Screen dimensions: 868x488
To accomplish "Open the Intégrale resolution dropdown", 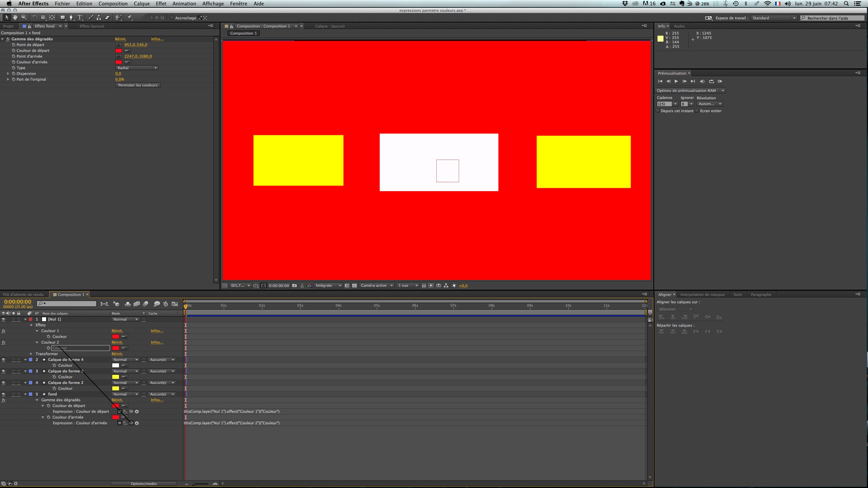I will point(328,285).
